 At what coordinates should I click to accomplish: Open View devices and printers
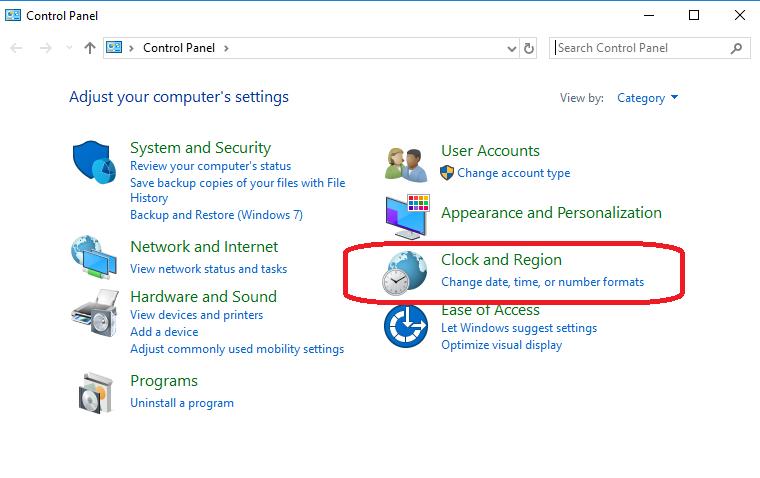196,315
